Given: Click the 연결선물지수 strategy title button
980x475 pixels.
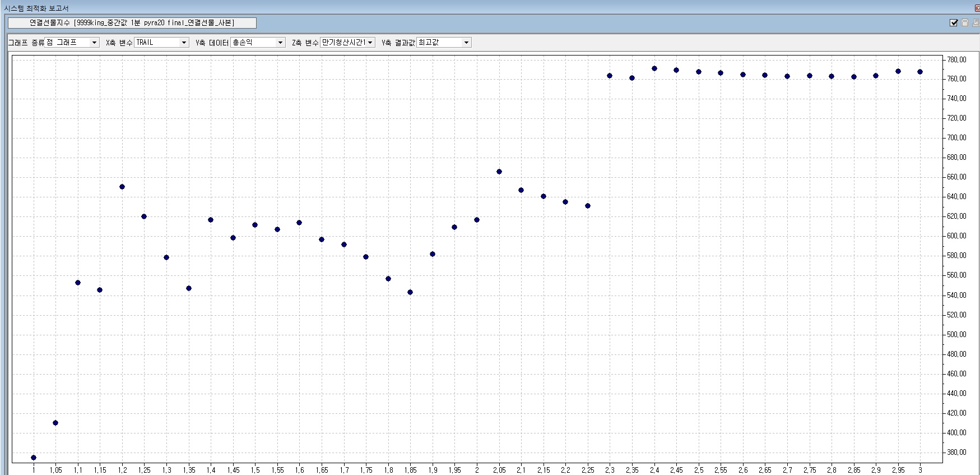Looking at the screenshot, I should coord(132,23).
